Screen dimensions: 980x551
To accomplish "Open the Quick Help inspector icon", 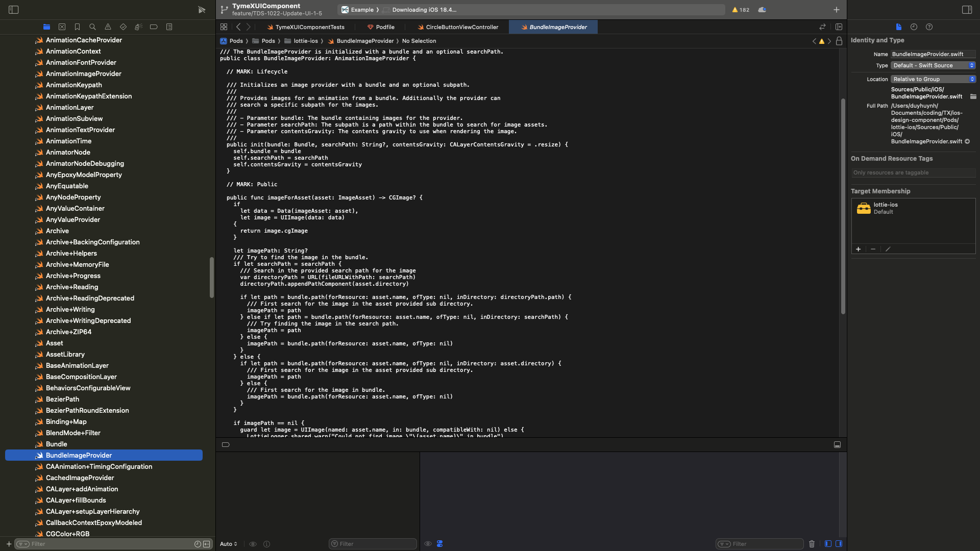I will pos(929,27).
